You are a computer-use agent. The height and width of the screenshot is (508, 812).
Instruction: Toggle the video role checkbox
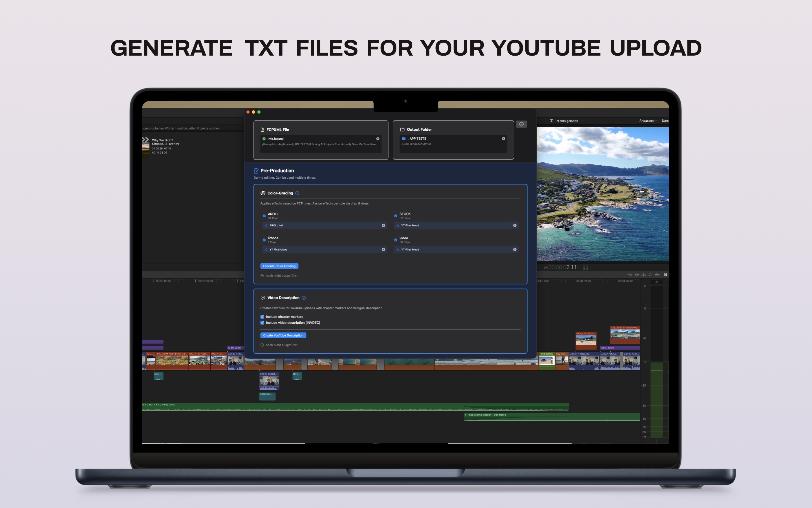pos(396,240)
